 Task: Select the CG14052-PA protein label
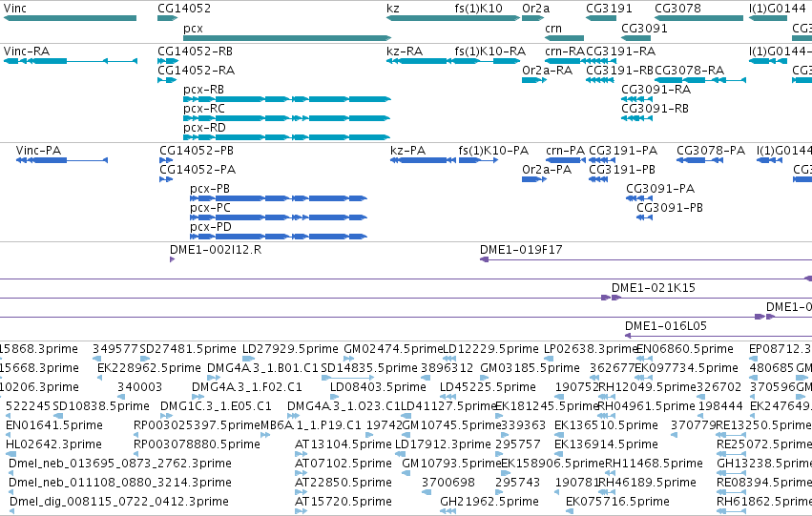[x=198, y=169]
